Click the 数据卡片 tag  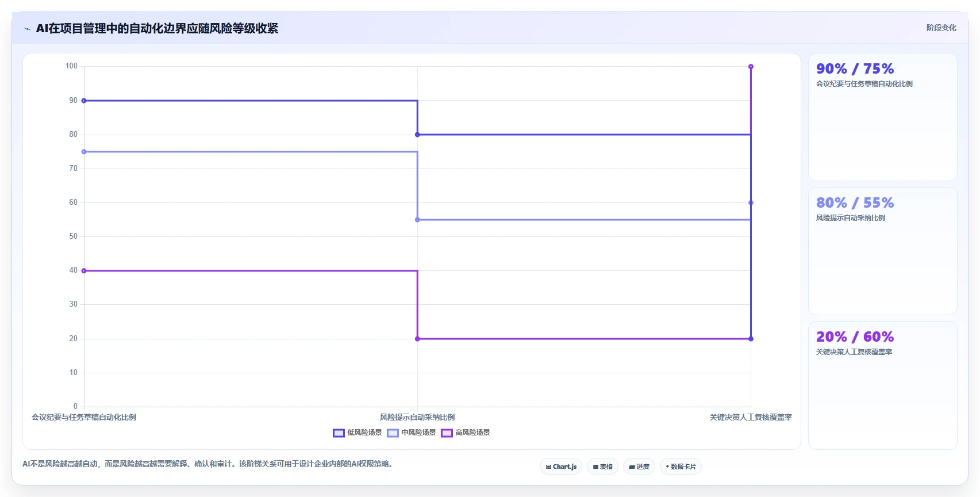click(681, 467)
